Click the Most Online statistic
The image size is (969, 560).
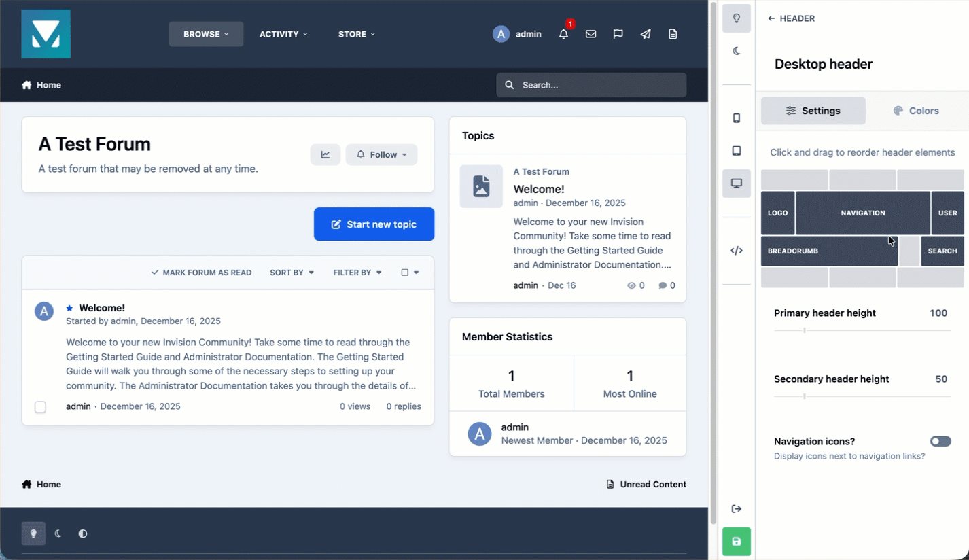click(x=630, y=384)
